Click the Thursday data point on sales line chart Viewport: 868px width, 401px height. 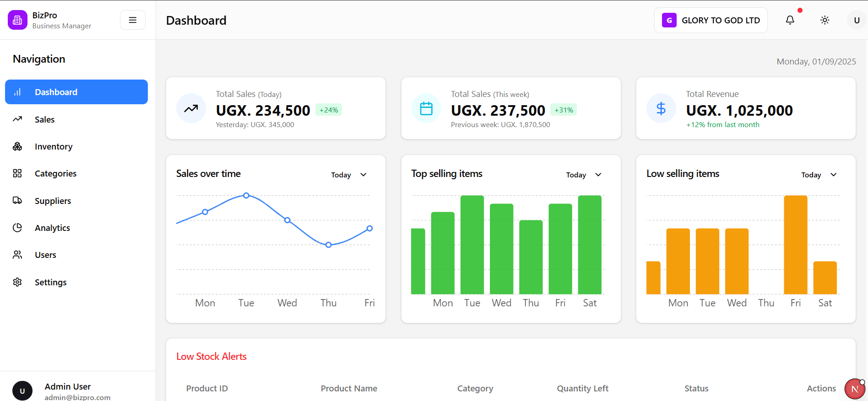click(328, 245)
